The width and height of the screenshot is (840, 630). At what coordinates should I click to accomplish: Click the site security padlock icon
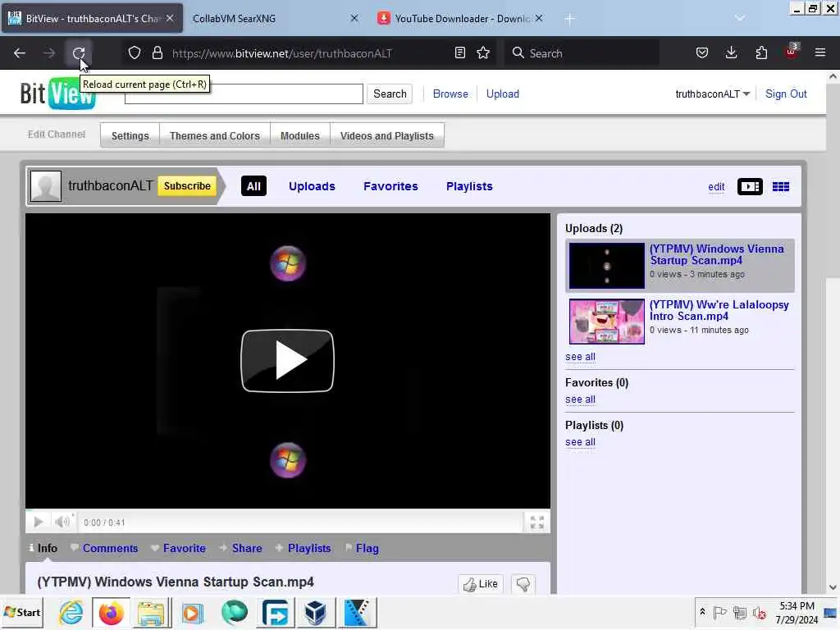coord(157,53)
